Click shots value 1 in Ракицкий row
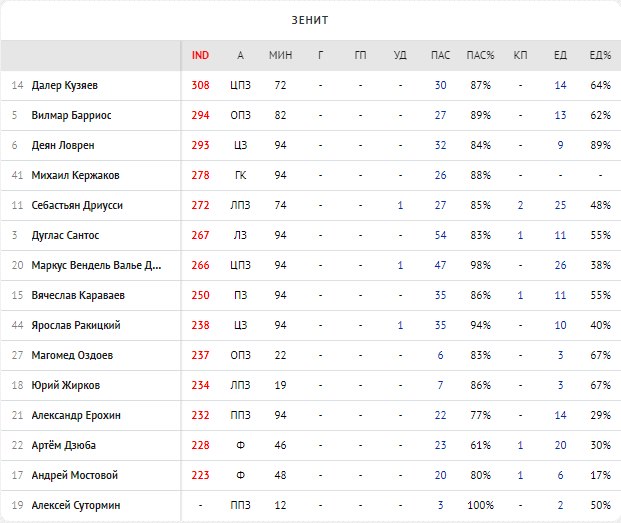This screenshot has height=523, width=621. 400,325
